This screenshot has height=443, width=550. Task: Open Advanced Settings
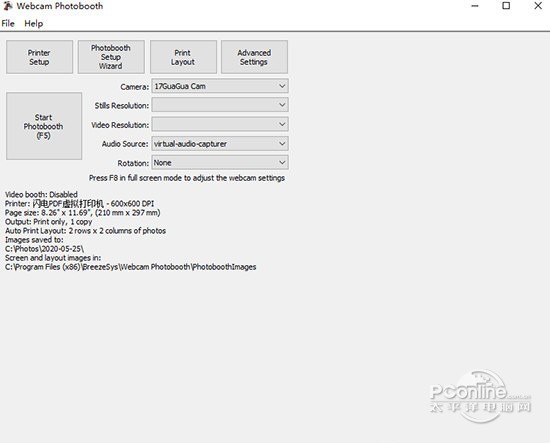coord(254,57)
